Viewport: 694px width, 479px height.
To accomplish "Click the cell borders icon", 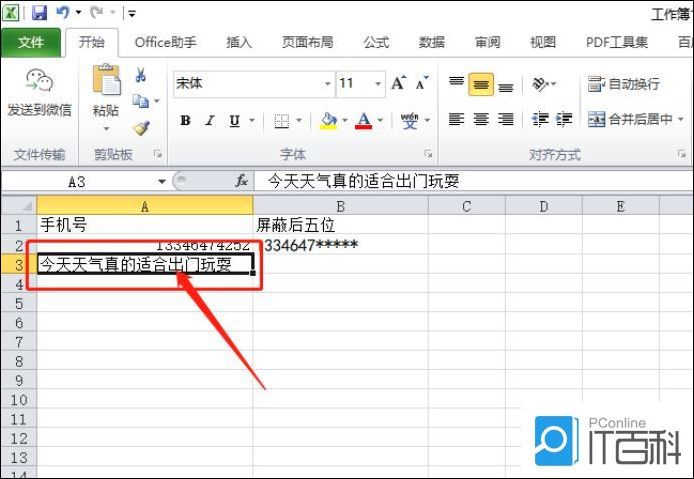I will tap(281, 120).
